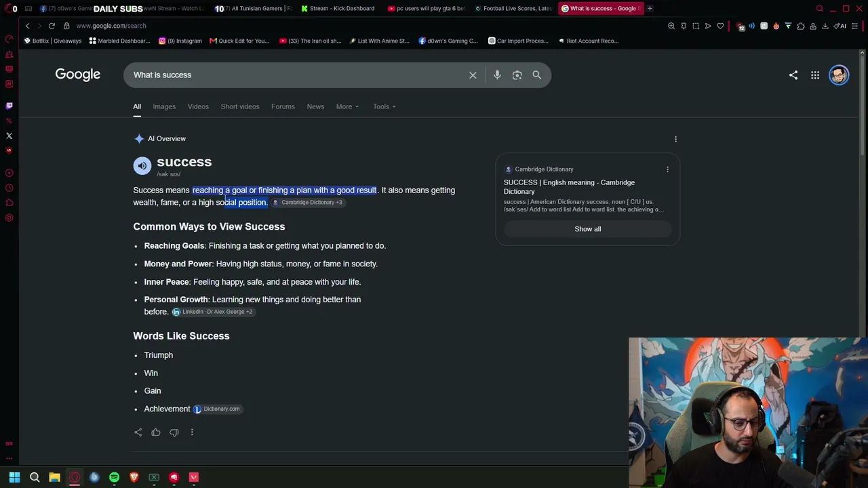Open search by image lens icon
The height and width of the screenshot is (488, 868).
click(517, 75)
